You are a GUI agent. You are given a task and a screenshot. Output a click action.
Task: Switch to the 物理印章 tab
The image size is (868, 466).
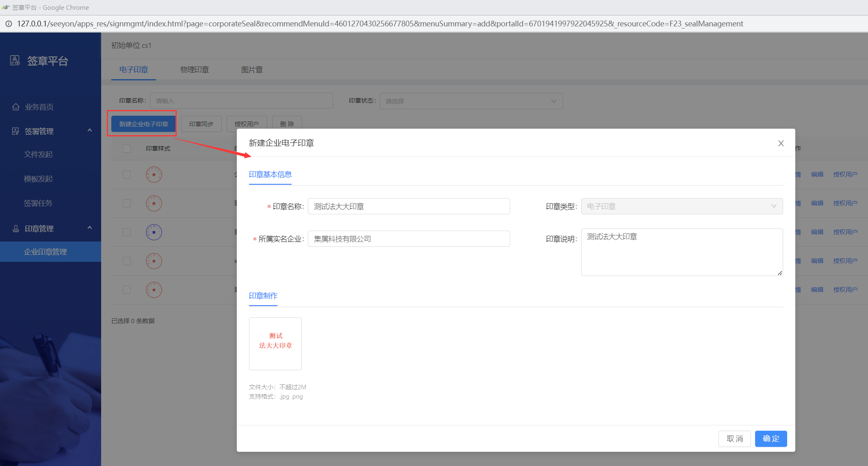[195, 70]
